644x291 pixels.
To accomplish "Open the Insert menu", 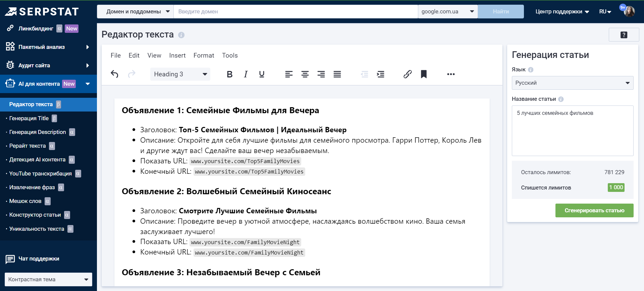I will click(177, 55).
